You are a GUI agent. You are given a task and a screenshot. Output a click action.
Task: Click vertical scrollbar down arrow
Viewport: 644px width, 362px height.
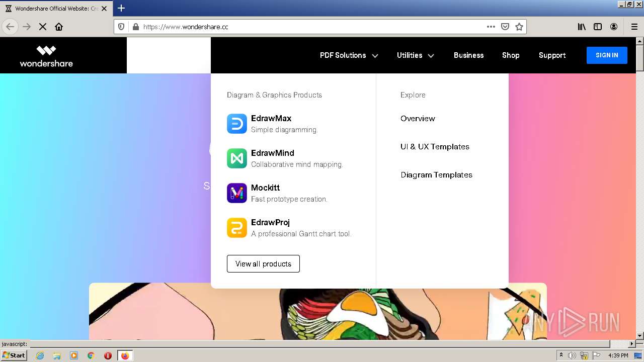[x=640, y=335]
